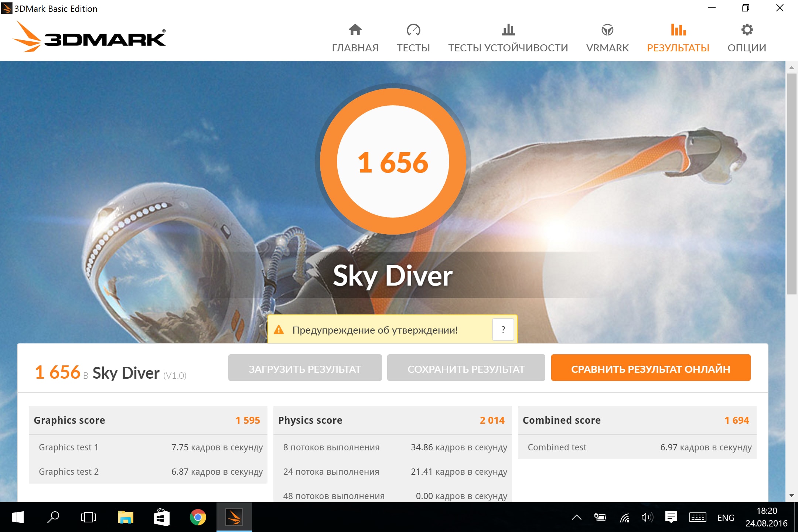The width and height of the screenshot is (798, 532).
Task: Show hidden system tray icons
Action: [x=577, y=517]
